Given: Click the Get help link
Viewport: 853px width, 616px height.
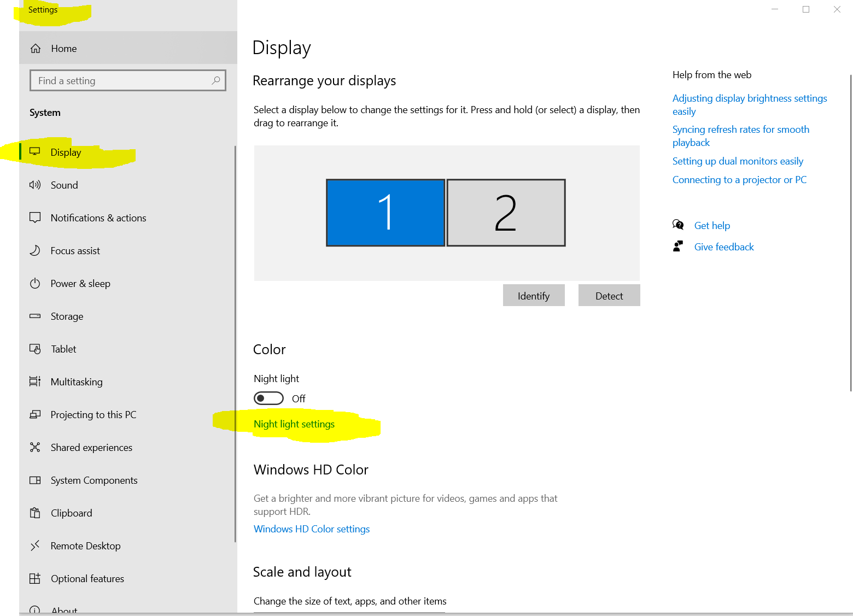Looking at the screenshot, I should pos(712,225).
